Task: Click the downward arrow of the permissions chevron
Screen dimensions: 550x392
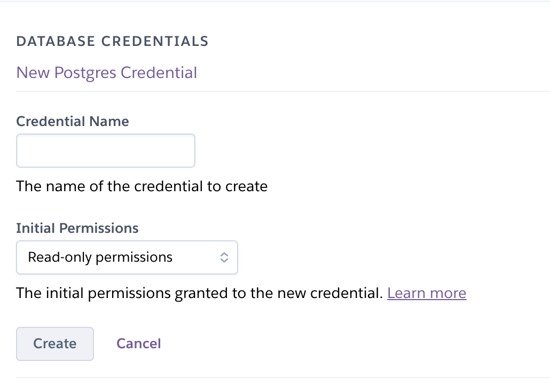Action: [224, 261]
